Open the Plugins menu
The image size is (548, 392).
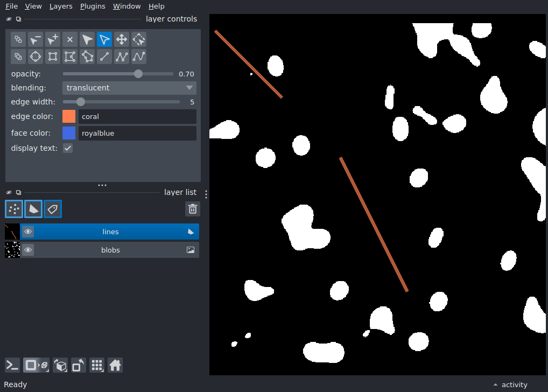pos(93,6)
